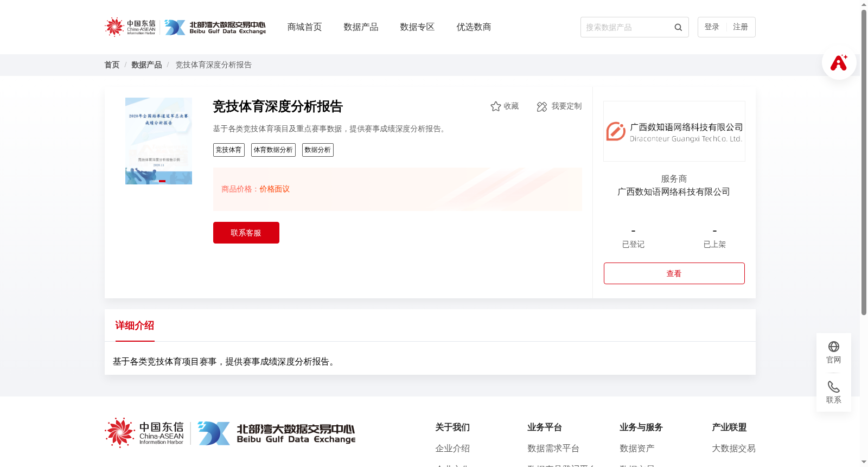868x467 pixels.
Task: Click the star favorite icon next to 收藏
Action: [x=495, y=106]
